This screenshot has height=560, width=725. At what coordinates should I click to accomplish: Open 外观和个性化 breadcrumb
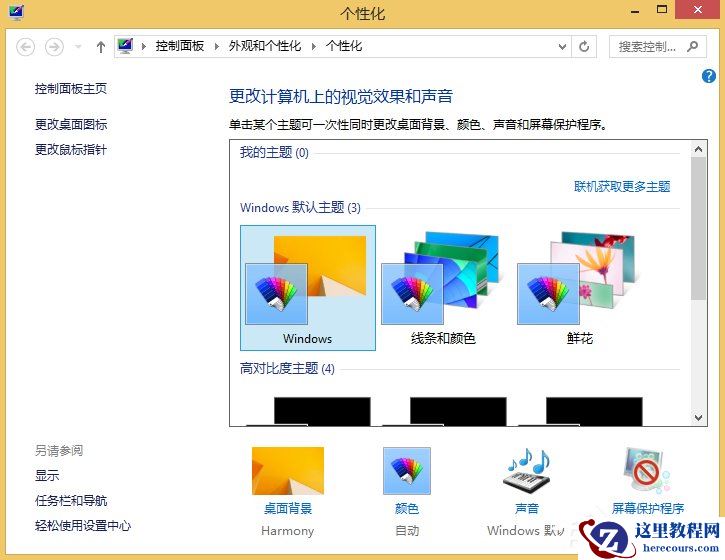coord(265,46)
